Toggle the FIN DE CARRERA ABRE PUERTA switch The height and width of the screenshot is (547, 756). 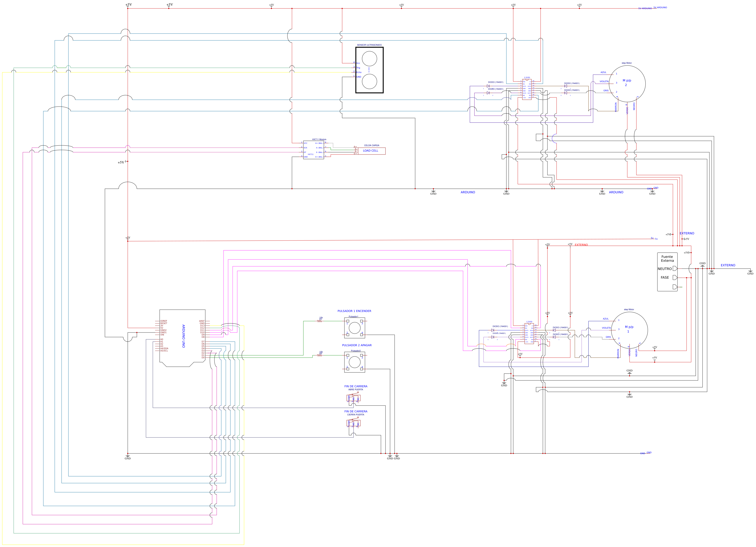[x=354, y=398]
